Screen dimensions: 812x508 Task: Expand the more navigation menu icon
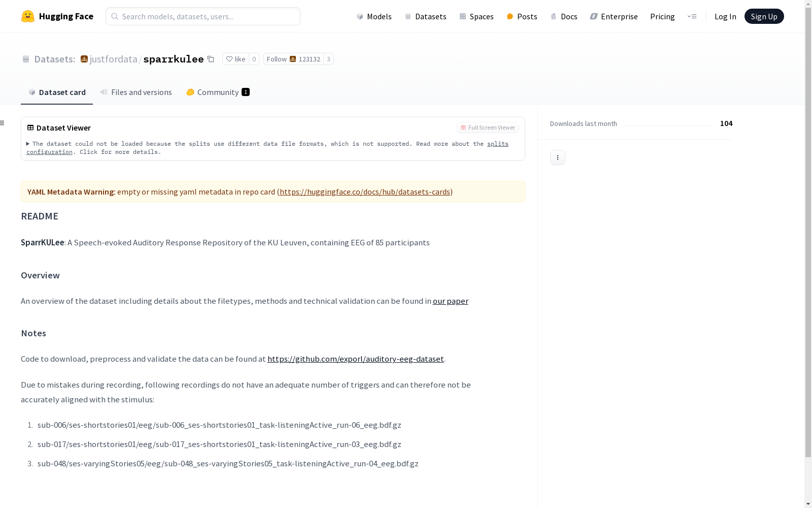(692, 16)
